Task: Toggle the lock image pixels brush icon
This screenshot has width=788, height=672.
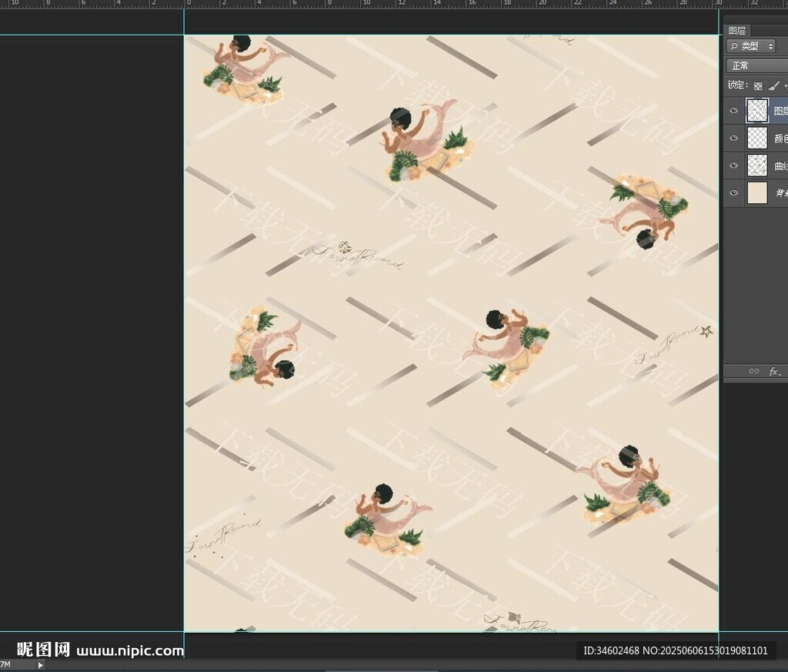Action: (774, 86)
